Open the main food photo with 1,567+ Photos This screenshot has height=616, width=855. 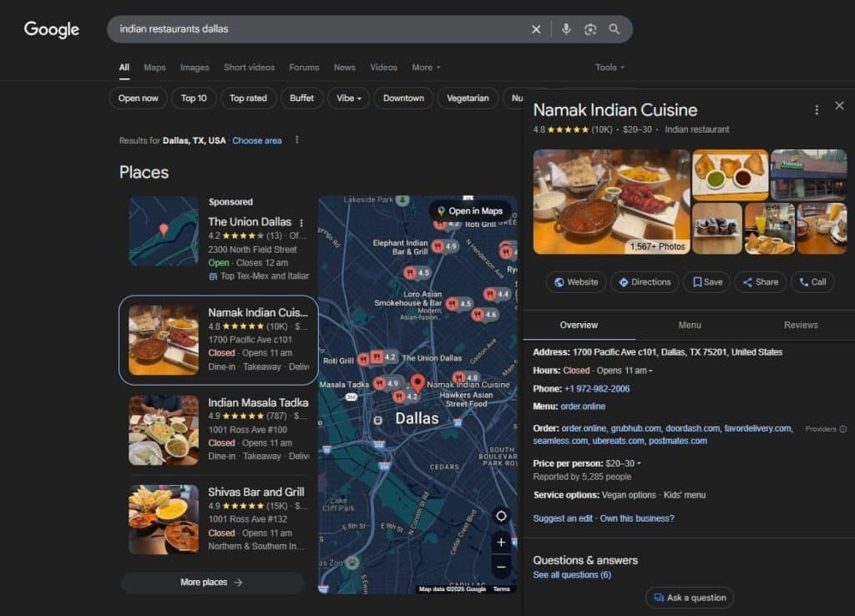click(611, 202)
